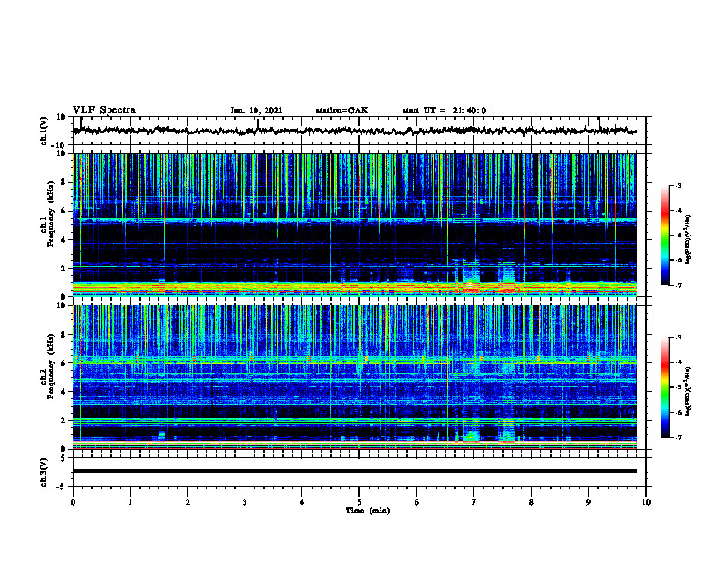Click the time axis tick "10" at the bottom right

pyautogui.click(x=646, y=502)
